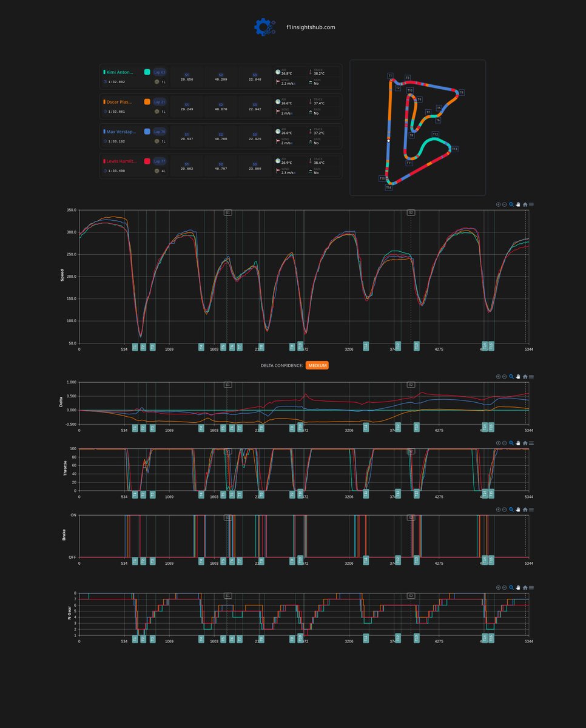Screen dimensions: 586x728
Task: Zoom in on the Delta chart
Action: (x=498, y=376)
